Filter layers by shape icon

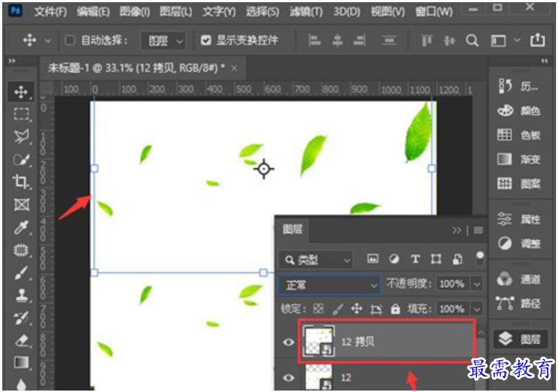pos(436,259)
